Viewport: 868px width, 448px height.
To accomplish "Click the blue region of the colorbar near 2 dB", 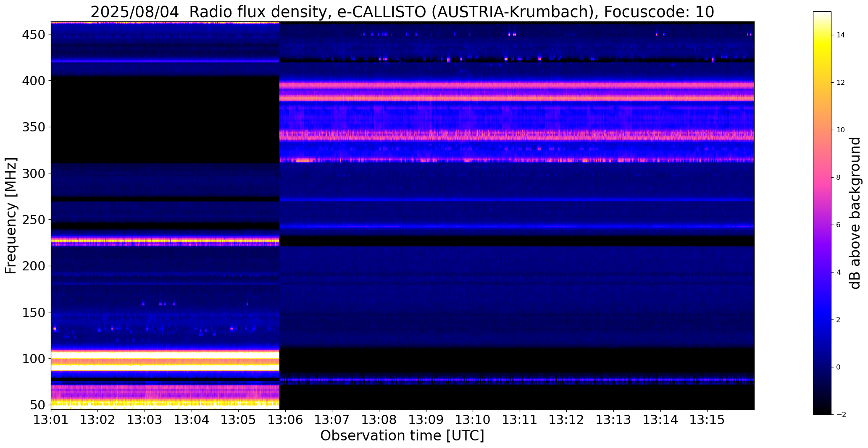I will (x=822, y=320).
